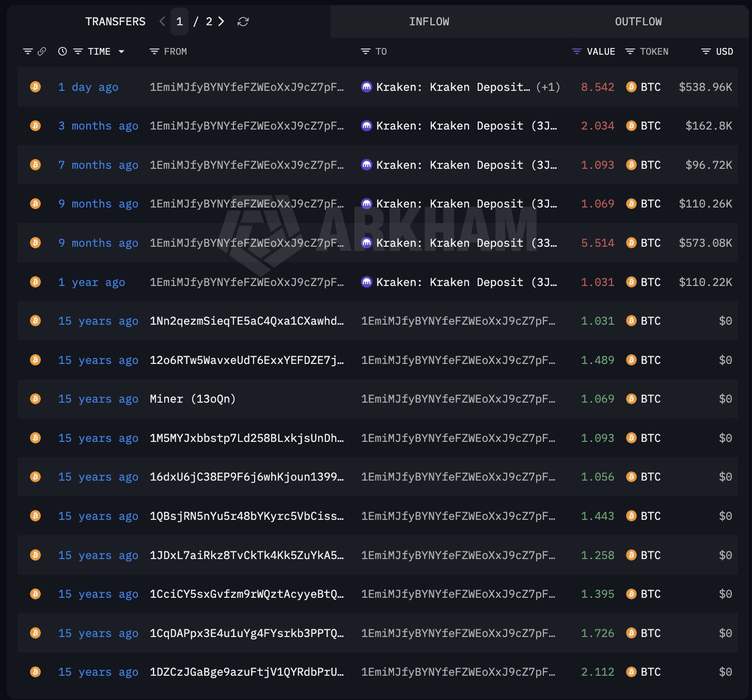Open sender address 16dxU6jC38EP9F6j6whKjoun1399…
This screenshot has width=752, height=700.
click(247, 477)
